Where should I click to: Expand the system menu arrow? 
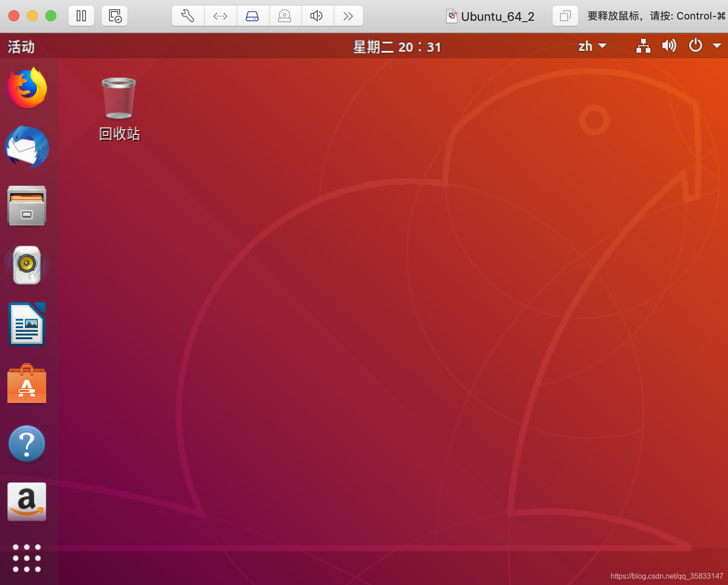pyautogui.click(x=717, y=46)
